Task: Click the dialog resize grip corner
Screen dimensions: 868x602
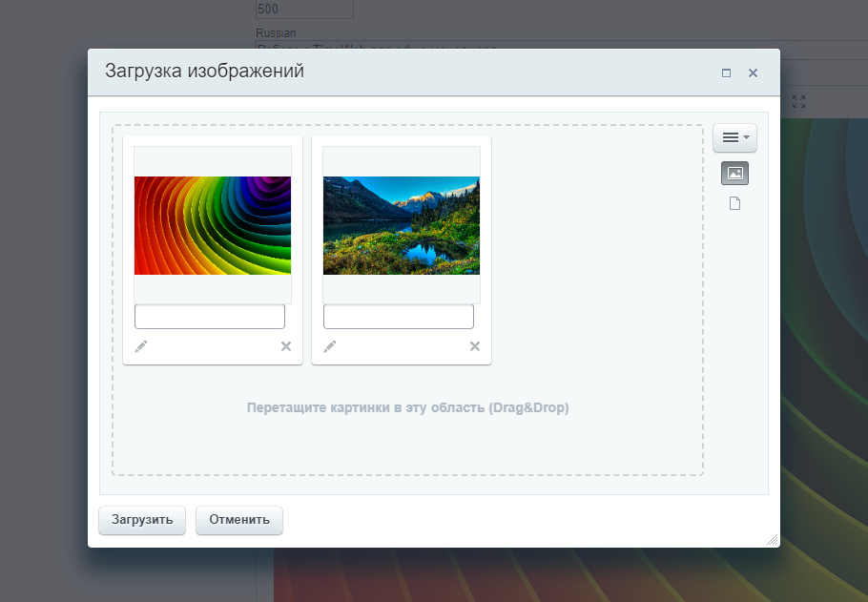Action: point(773,540)
